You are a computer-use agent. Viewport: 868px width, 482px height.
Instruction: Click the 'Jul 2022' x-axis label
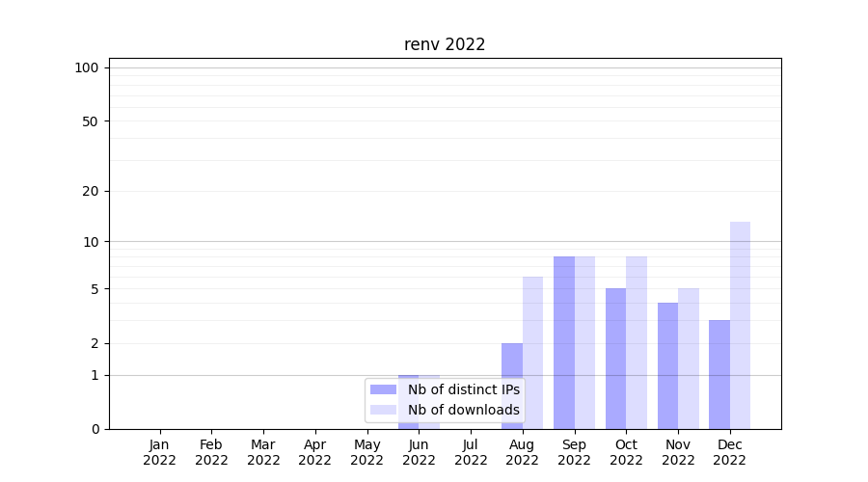[x=471, y=452]
